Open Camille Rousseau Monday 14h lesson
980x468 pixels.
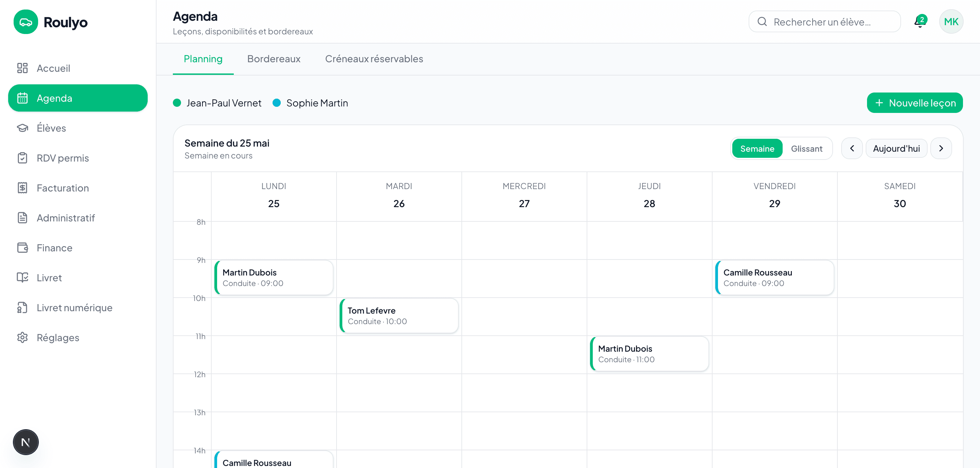(x=274, y=459)
